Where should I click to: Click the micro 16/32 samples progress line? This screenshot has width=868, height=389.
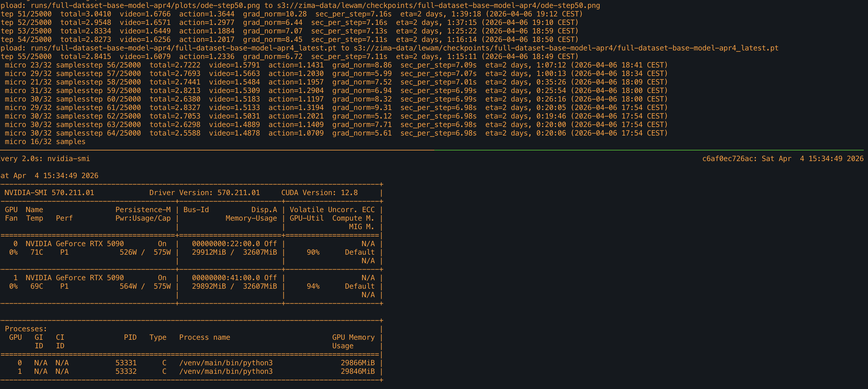(45, 142)
